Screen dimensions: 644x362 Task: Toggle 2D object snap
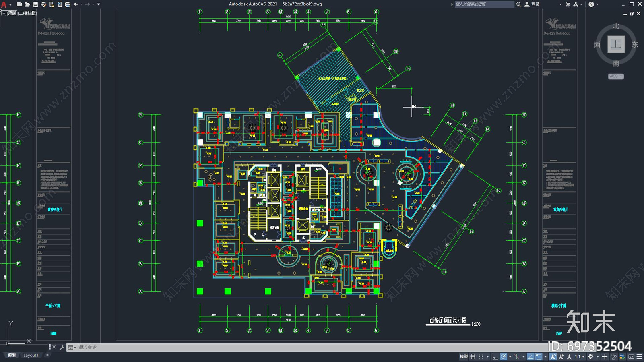click(x=539, y=356)
